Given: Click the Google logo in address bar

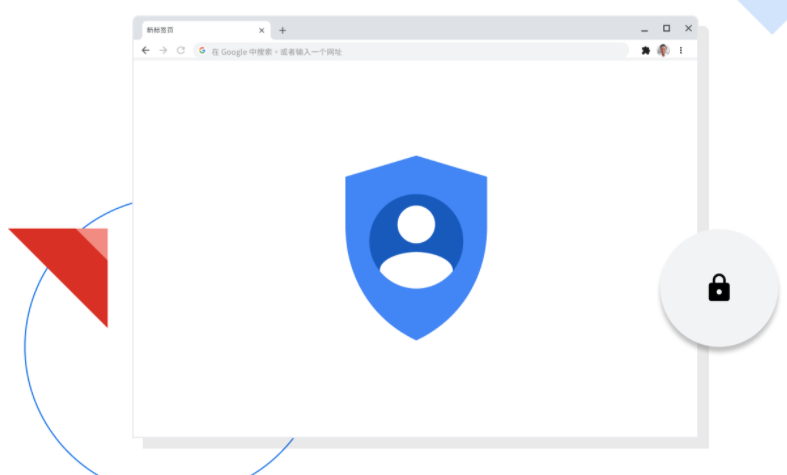Looking at the screenshot, I should pyautogui.click(x=202, y=51).
